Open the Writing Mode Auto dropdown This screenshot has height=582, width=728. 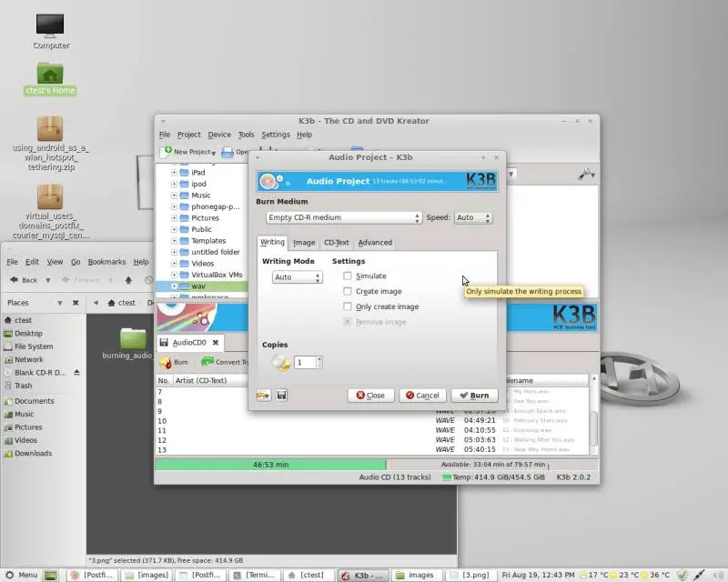[297, 277]
